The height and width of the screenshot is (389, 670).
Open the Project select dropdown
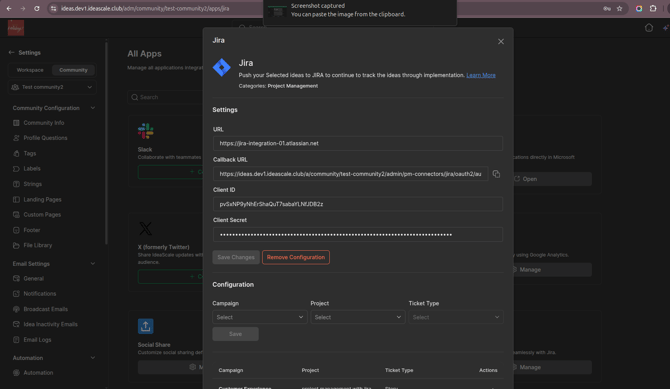(x=358, y=317)
